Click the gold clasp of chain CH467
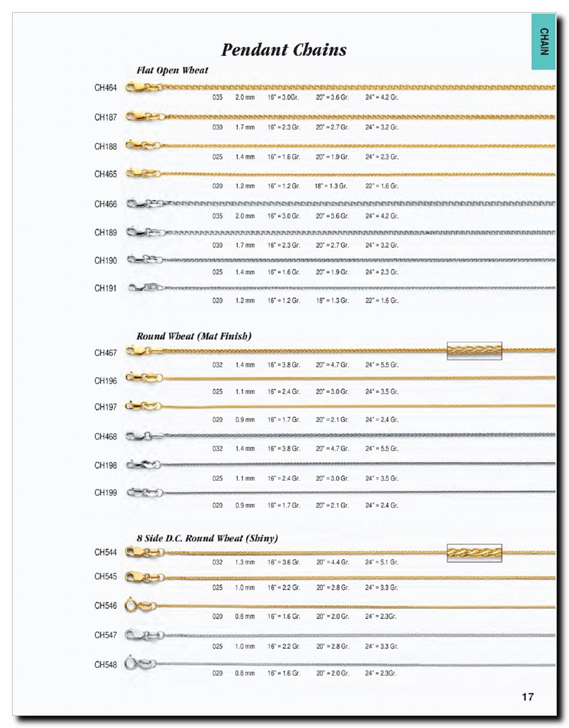This screenshot has width=569, height=728. click(139, 350)
